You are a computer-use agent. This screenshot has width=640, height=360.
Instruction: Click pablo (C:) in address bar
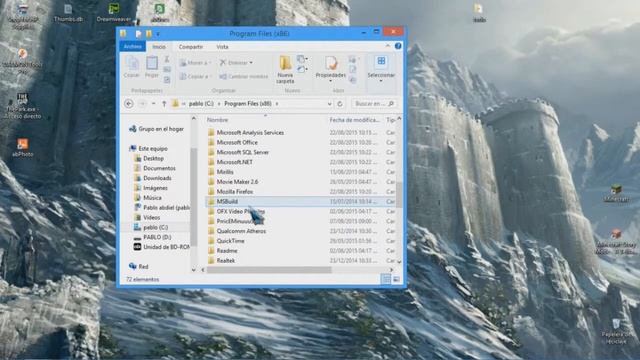coord(201,104)
